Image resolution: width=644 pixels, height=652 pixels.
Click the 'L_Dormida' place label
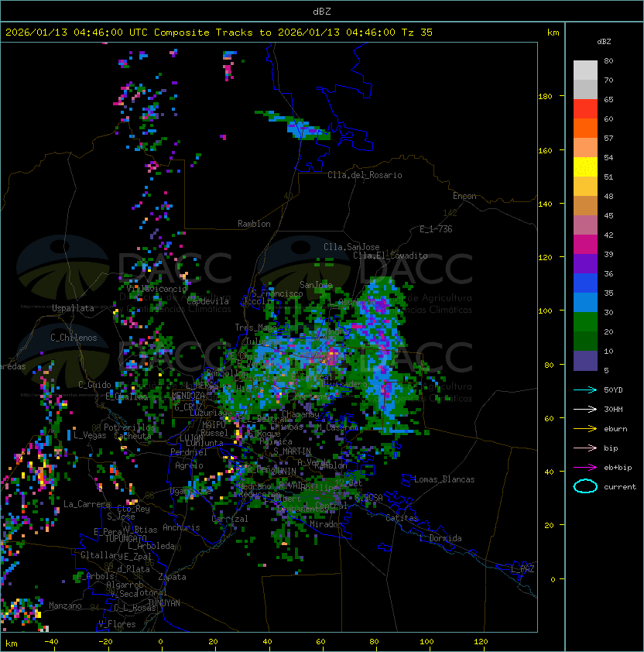tap(440, 538)
